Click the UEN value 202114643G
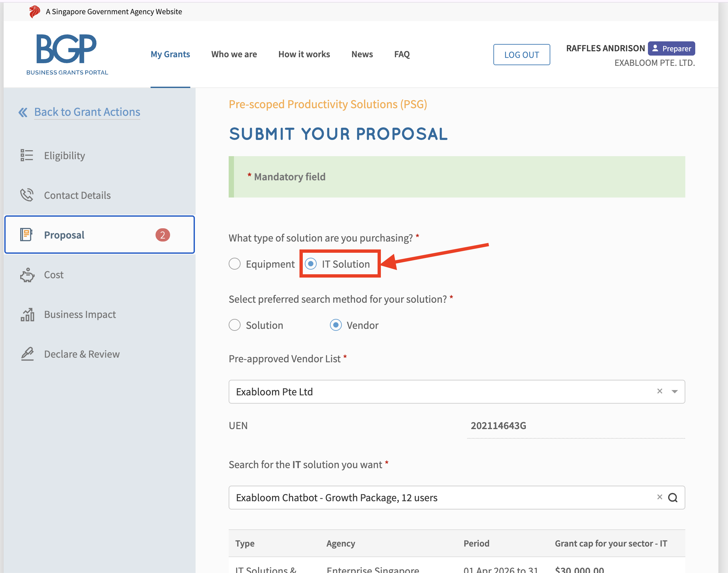 pyautogui.click(x=498, y=426)
